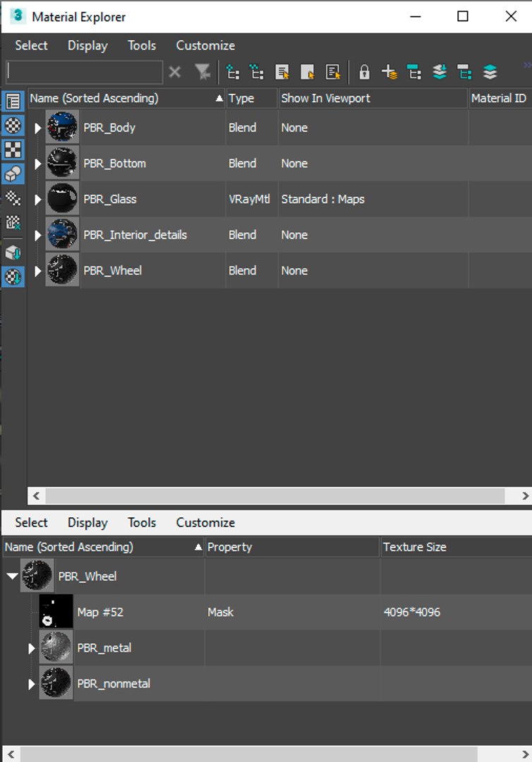This screenshot has width=532, height=762.
Task: Open the Select menu in top menu bar
Action: 31,45
